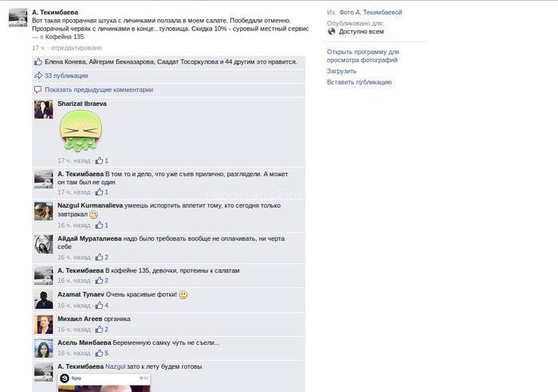558x392 pixels.
Task: Click Вставить публикацию embed link
Action: pos(359,82)
